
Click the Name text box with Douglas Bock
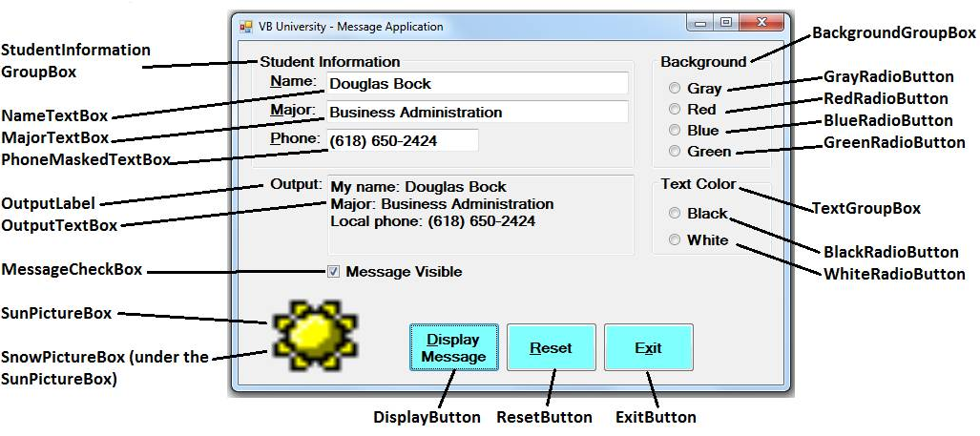tap(477, 84)
